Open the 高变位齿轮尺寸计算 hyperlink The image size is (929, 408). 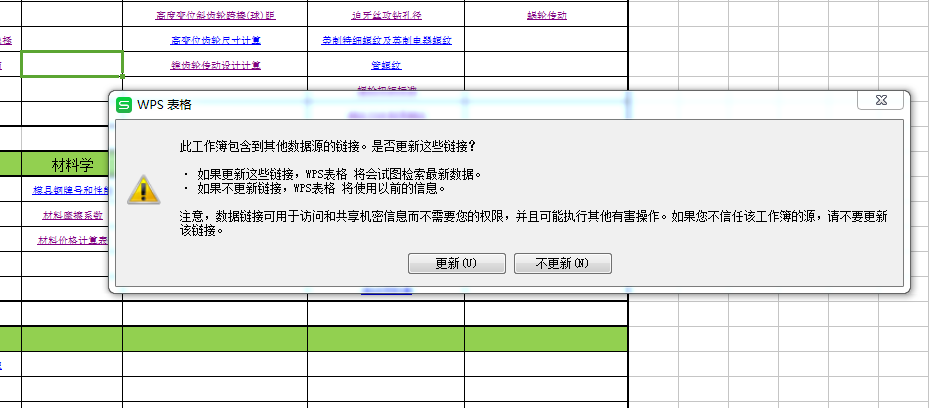(216, 40)
